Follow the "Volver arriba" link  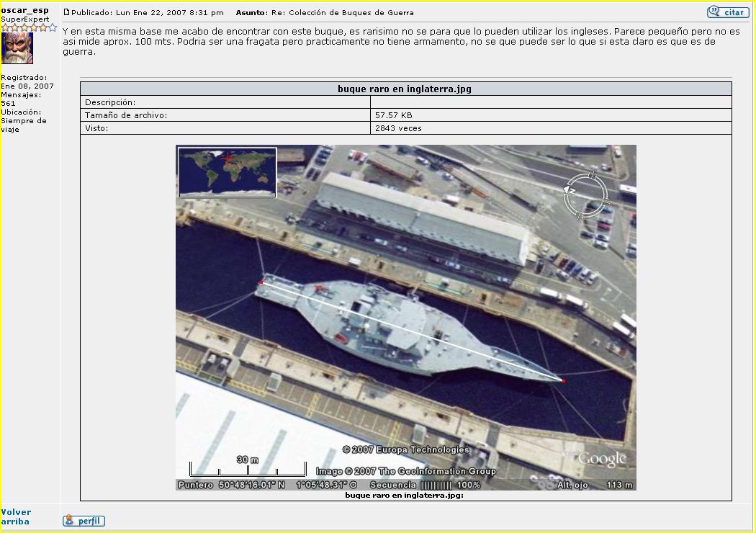click(16, 516)
